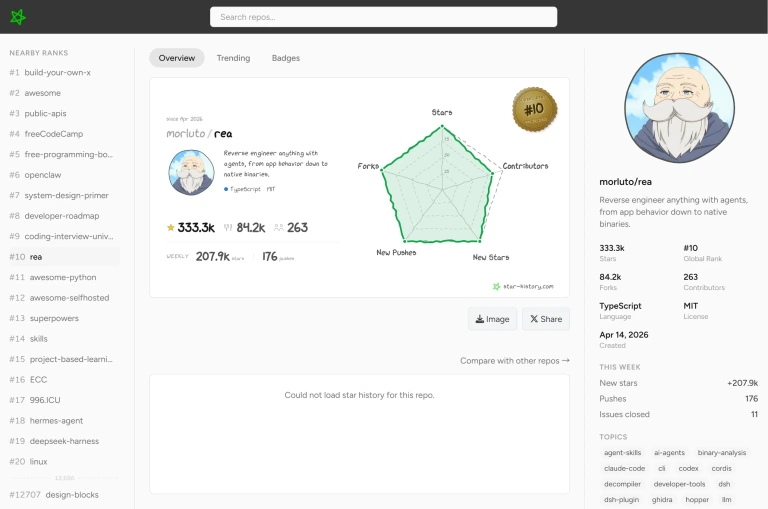Open #4 freeCodeCamp repo
Screen dimensions: 768x509
click(x=64, y=134)
